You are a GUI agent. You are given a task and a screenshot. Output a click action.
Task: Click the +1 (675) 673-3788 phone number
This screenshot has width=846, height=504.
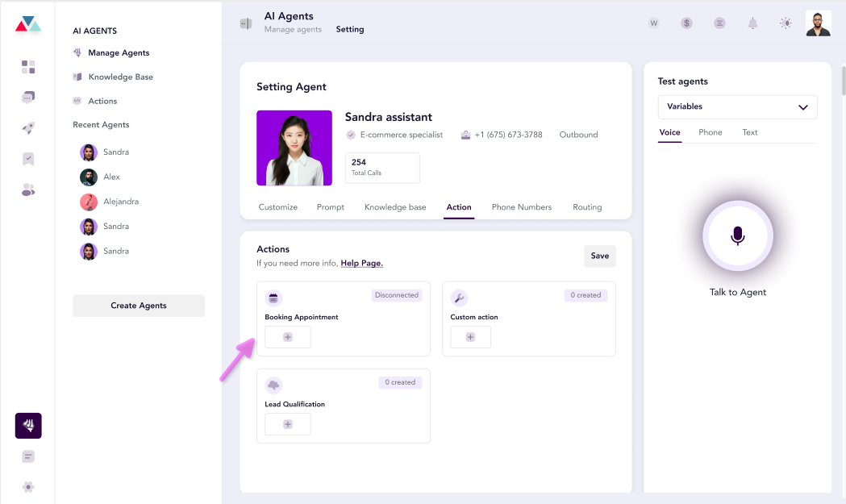click(x=508, y=135)
